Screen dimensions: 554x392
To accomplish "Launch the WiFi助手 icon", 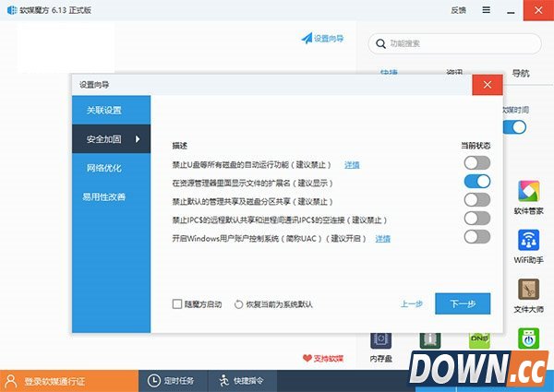I will pos(528,240).
